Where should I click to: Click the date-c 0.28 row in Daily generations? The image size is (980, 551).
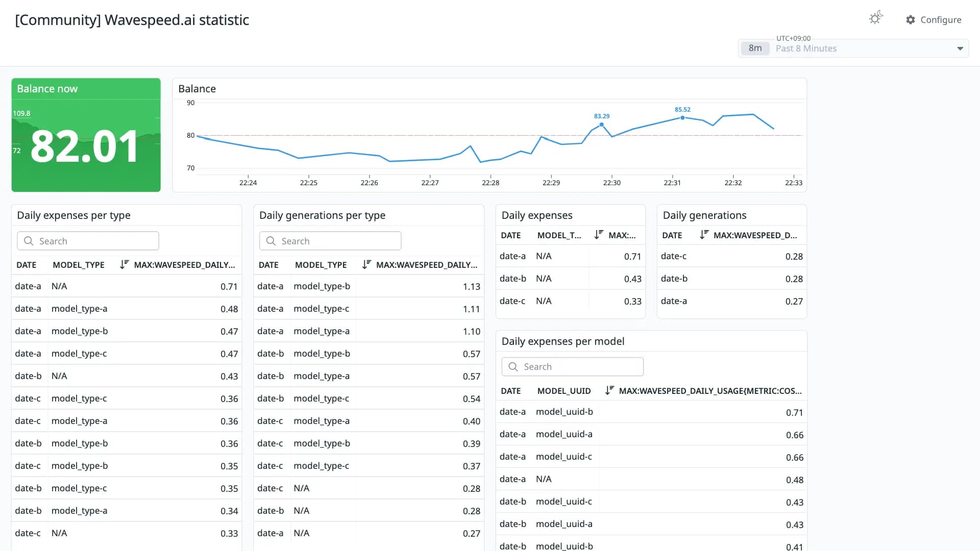click(731, 256)
